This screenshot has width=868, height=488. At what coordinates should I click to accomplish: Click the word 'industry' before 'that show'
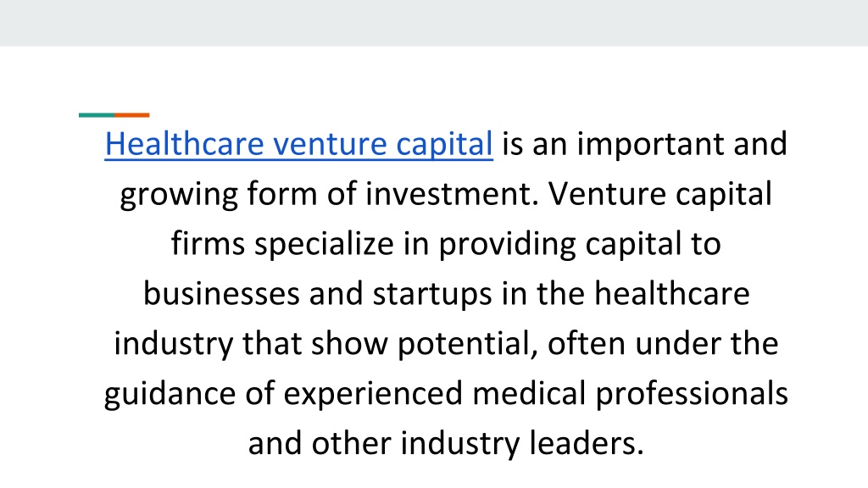coord(174,344)
